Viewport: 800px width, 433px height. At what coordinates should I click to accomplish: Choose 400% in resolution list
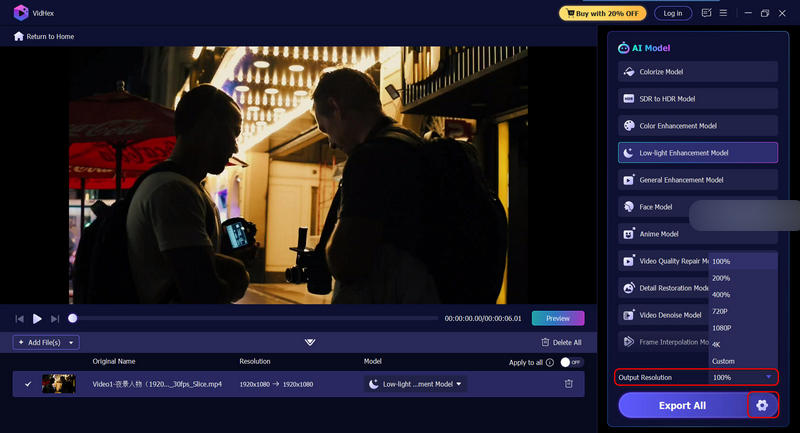click(x=743, y=295)
